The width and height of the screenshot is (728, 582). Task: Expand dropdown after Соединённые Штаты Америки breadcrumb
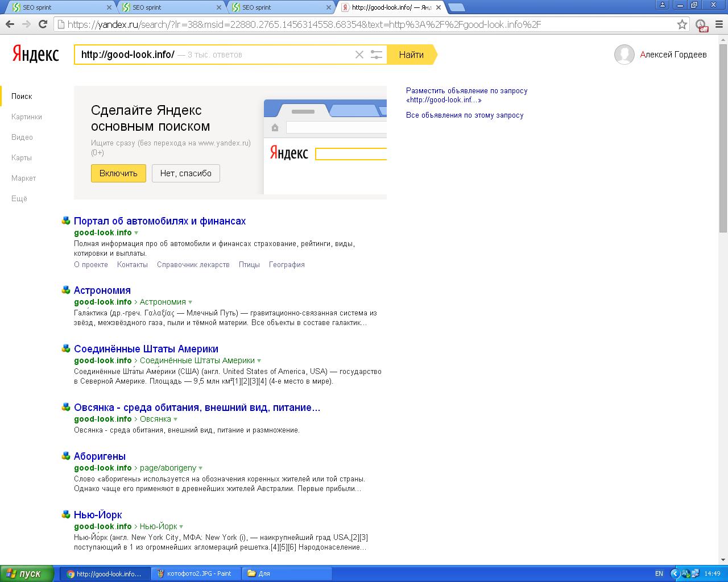pyautogui.click(x=259, y=361)
